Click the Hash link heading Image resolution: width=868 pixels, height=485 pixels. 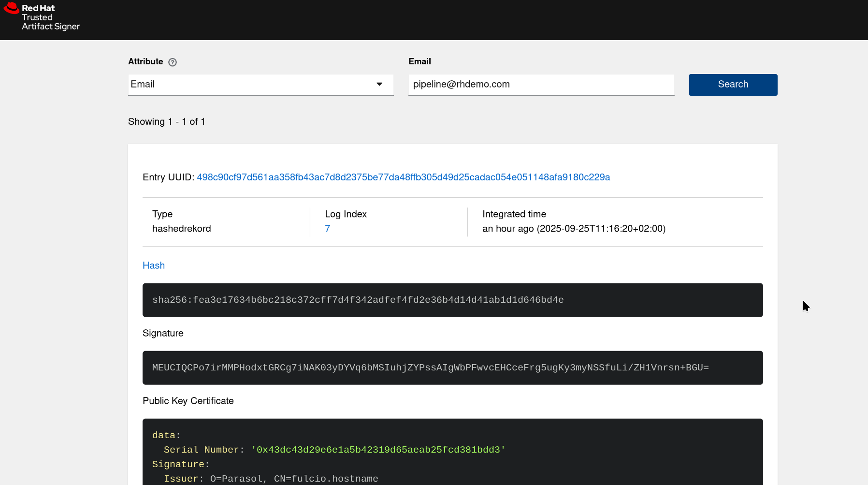pyautogui.click(x=154, y=265)
